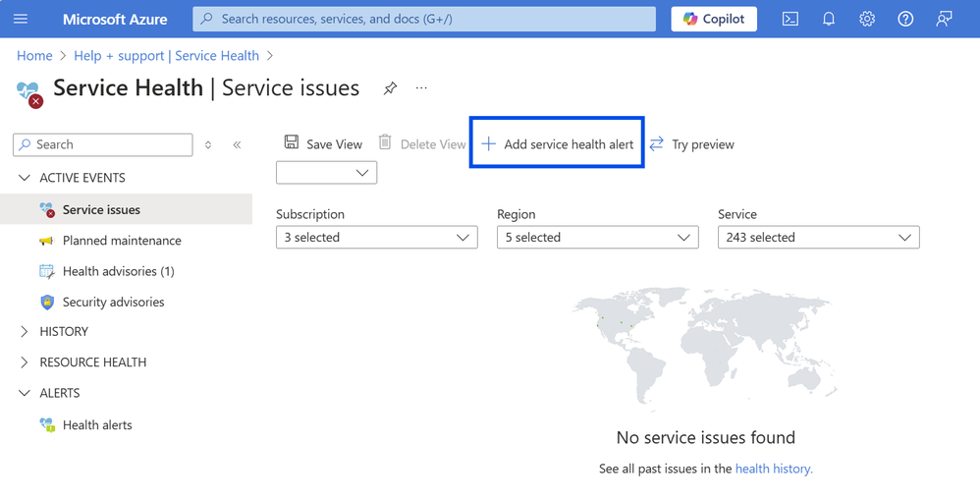Open the Azure portal hamburger menu
Image resolution: width=980 pixels, height=500 pixels.
click(21, 19)
